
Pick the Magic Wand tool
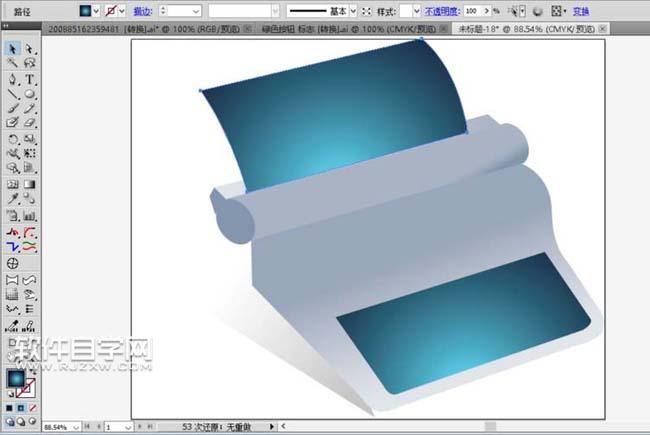pyautogui.click(x=12, y=63)
